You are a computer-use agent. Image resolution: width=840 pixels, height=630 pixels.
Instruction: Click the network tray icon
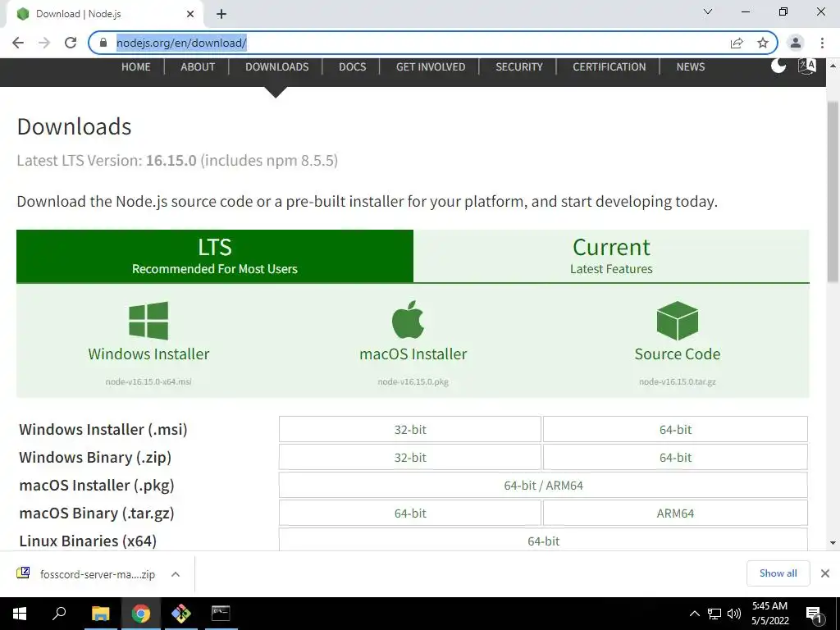pyautogui.click(x=714, y=614)
